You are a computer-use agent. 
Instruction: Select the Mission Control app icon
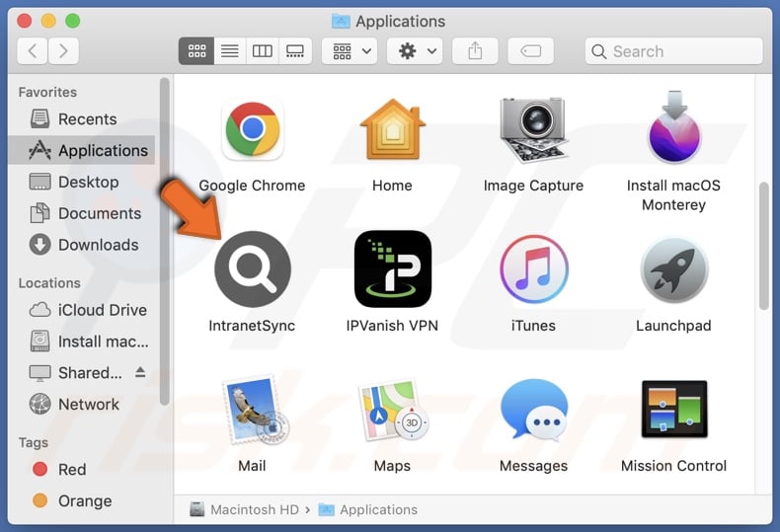coord(674,409)
